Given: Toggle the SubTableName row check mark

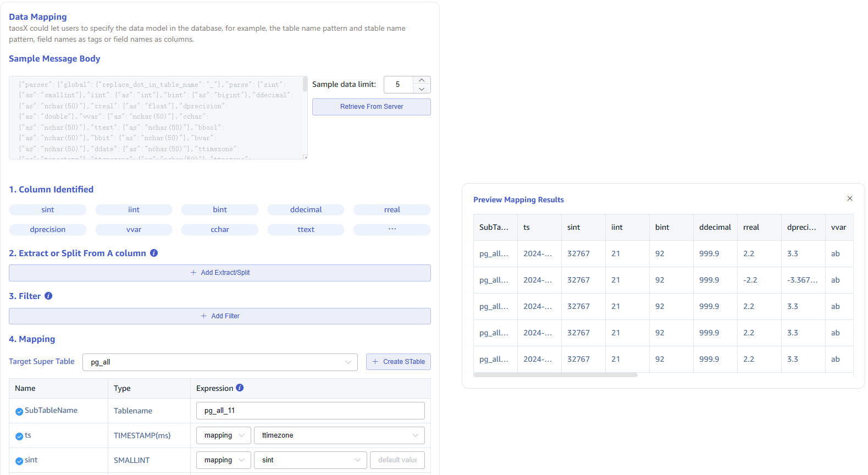Looking at the screenshot, I should 19,411.
